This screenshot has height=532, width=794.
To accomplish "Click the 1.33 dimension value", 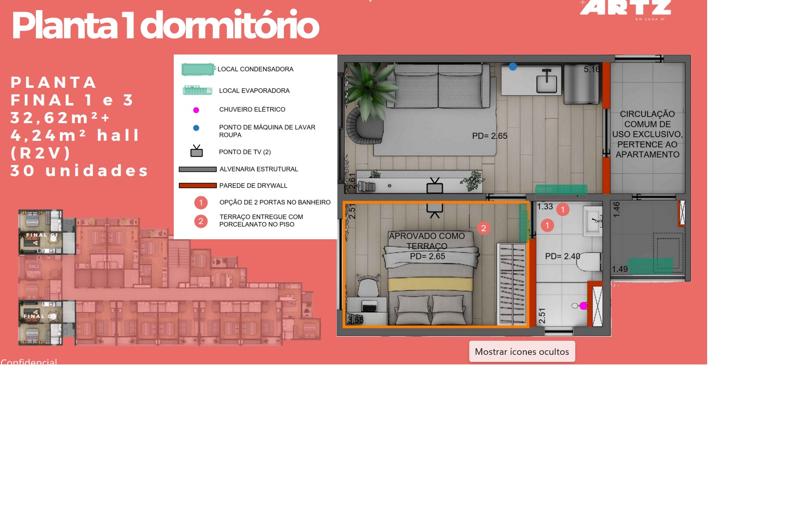I will (x=545, y=206).
